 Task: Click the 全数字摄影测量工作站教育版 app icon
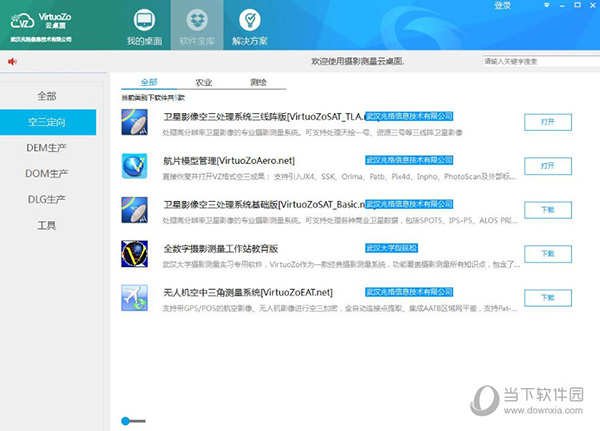(134, 254)
